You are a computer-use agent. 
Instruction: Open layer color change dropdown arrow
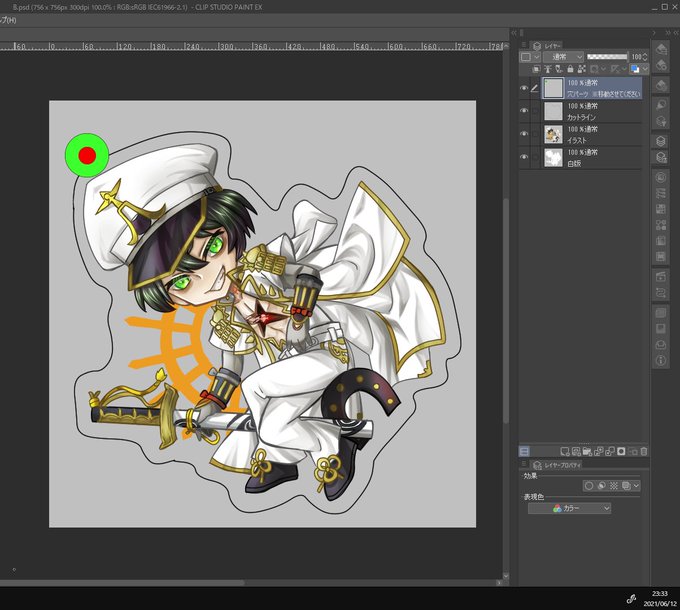click(645, 69)
